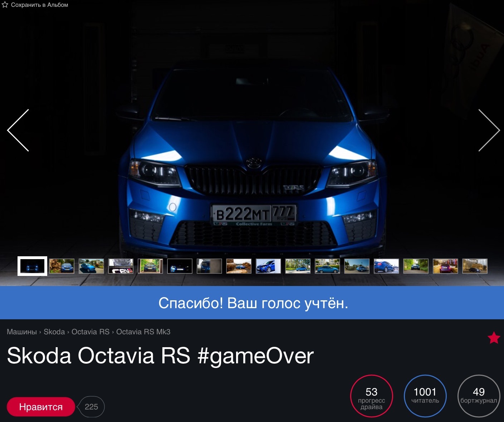Open seventh thumbnail, dark side close-up
The height and width of the screenshot is (422, 504).
tap(209, 266)
